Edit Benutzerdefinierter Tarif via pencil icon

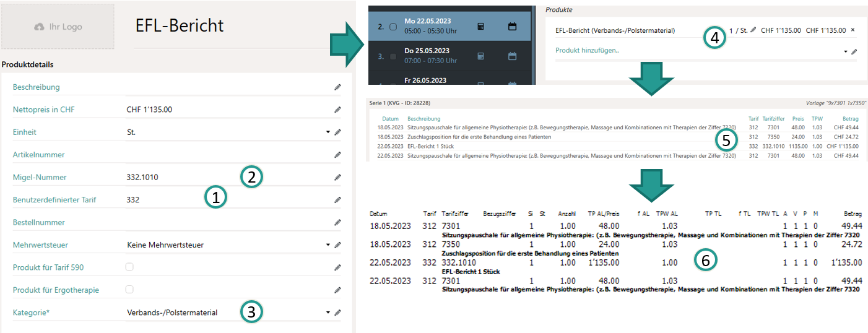pyautogui.click(x=337, y=200)
